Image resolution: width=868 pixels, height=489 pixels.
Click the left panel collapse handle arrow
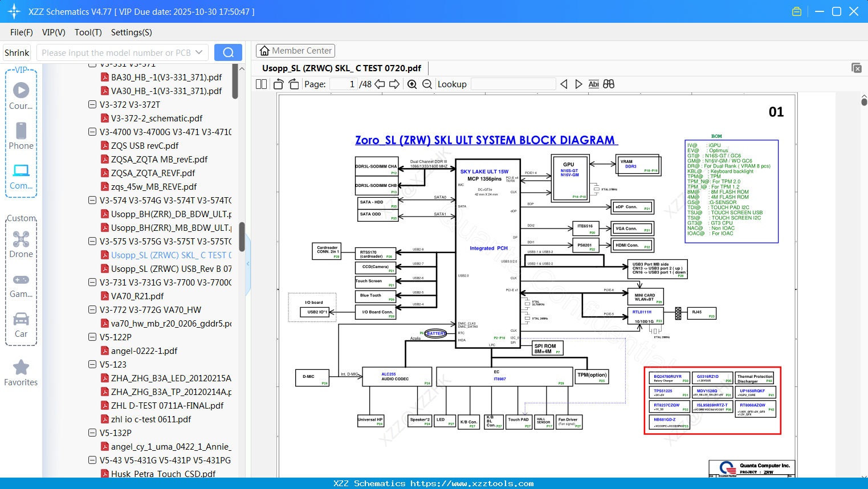[x=248, y=264]
